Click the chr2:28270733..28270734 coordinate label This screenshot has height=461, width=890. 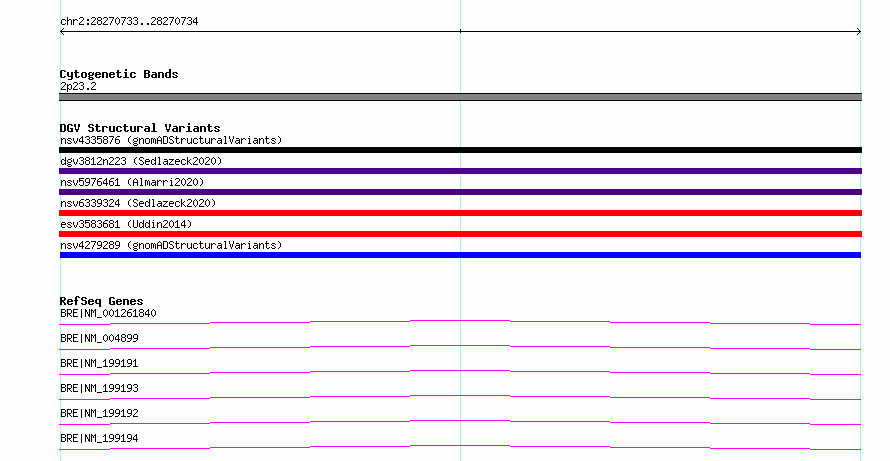129,21
